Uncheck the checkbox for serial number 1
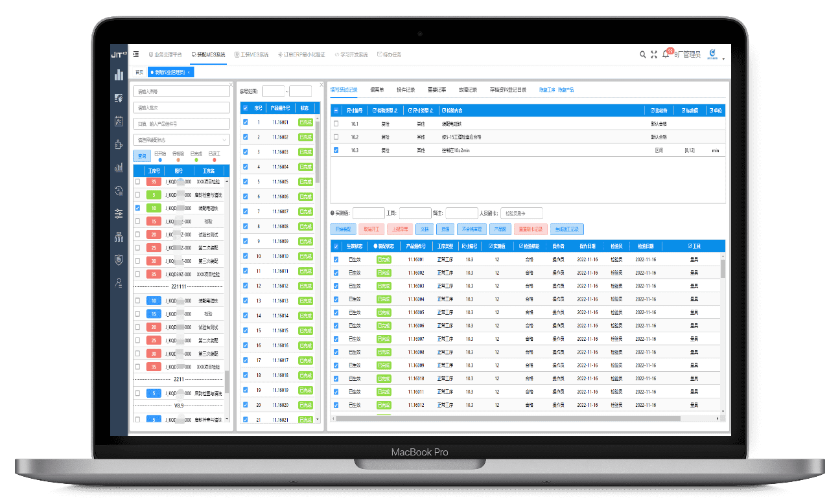Image resolution: width=840 pixels, height=504 pixels. 245,122
